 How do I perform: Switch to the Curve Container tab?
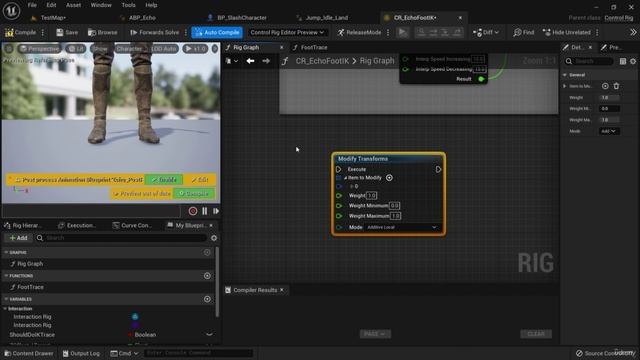(x=132, y=225)
